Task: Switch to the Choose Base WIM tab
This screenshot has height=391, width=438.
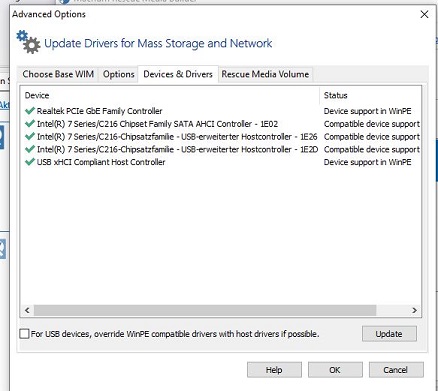Action: pyautogui.click(x=58, y=74)
